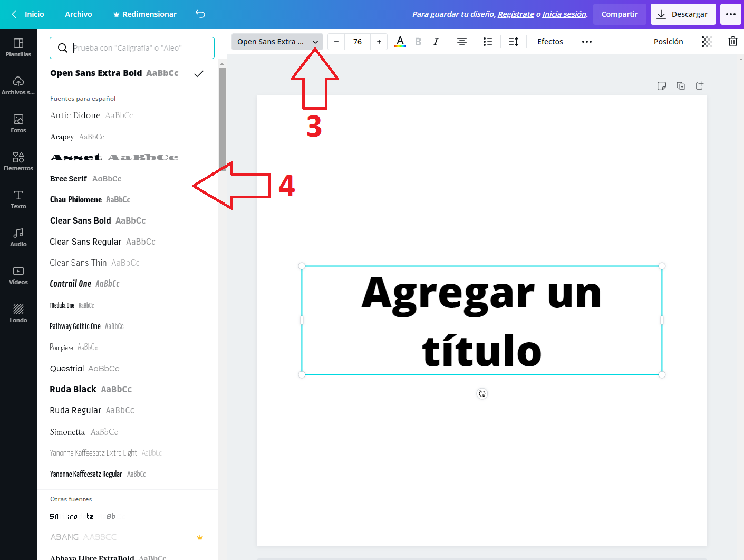Click the Regístrate link

point(516,14)
